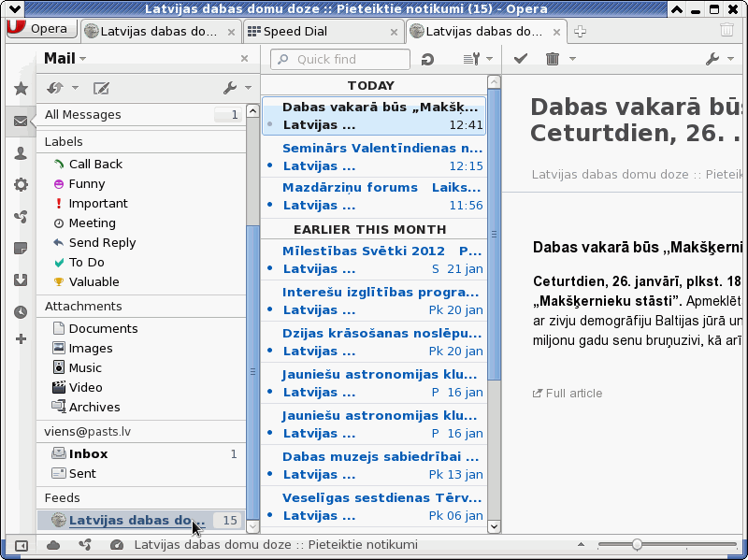Click the check/send mail icon
This screenshot has width=748, height=560.
pos(55,88)
